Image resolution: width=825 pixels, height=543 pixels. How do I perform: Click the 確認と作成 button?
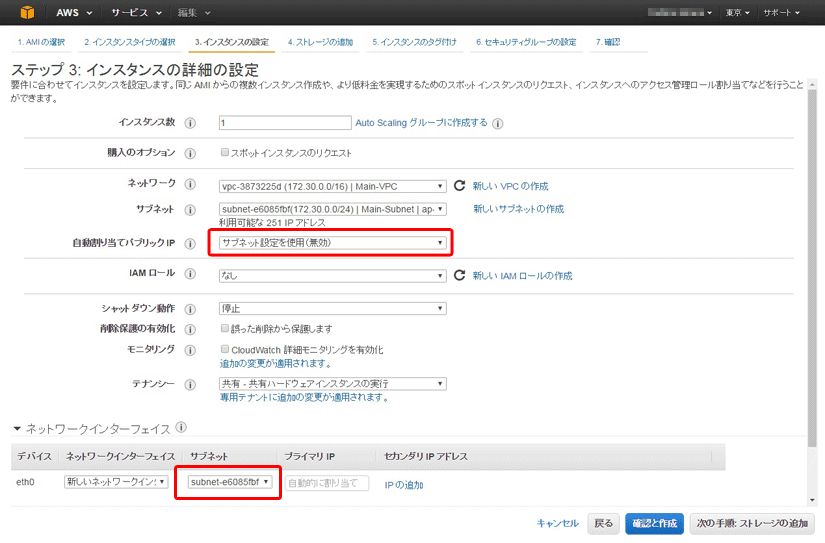click(x=653, y=523)
